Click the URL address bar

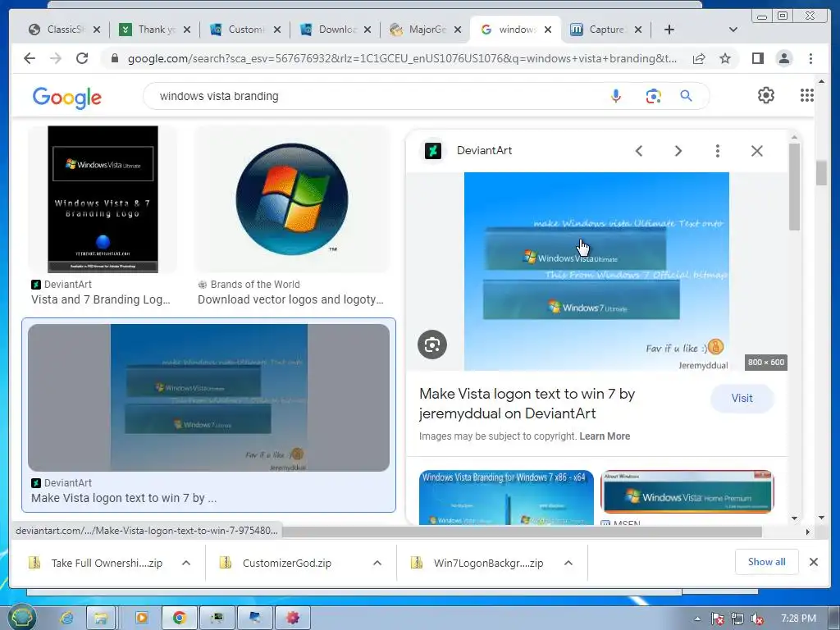coord(402,58)
